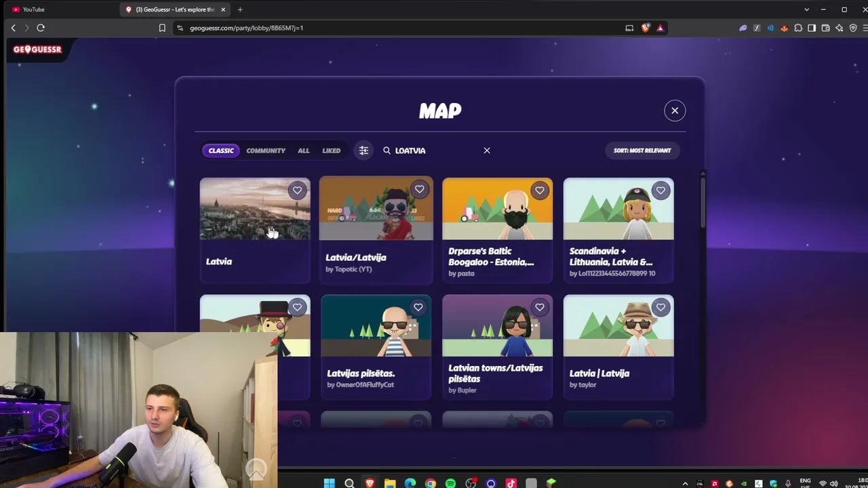The width and height of the screenshot is (868, 488).
Task: Like the Latvia | Latvija map by taylor
Action: pos(660,308)
